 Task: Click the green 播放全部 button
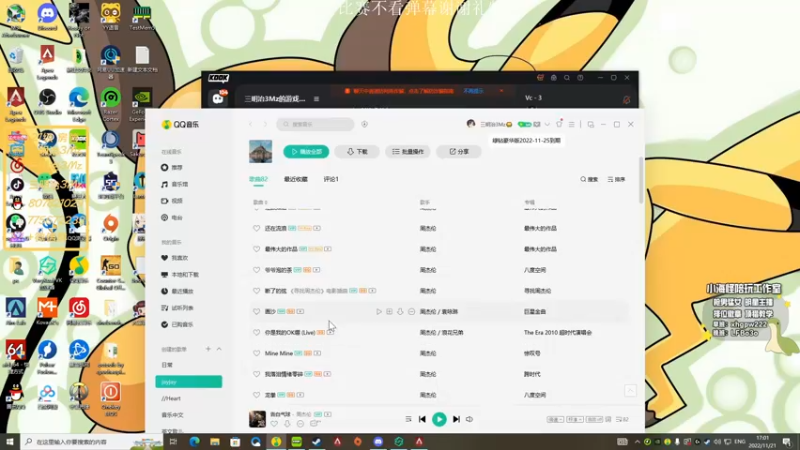[306, 152]
